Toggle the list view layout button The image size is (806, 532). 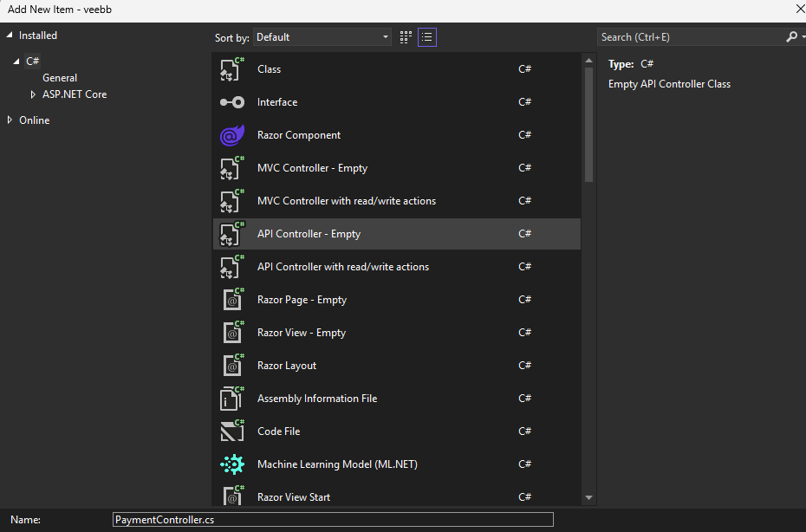(x=426, y=37)
